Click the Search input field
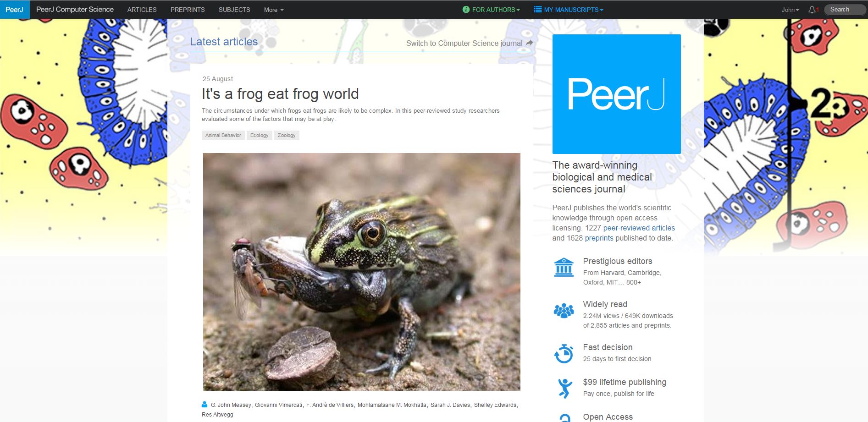The width and height of the screenshot is (868, 422). (845, 10)
